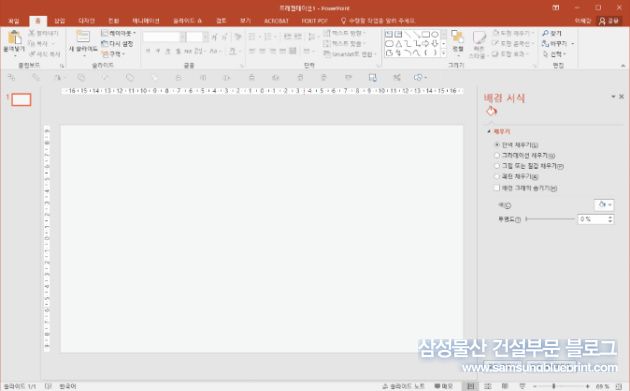The width and height of the screenshot is (630, 391).
Task: Close the Format Background pane
Action: 622,97
